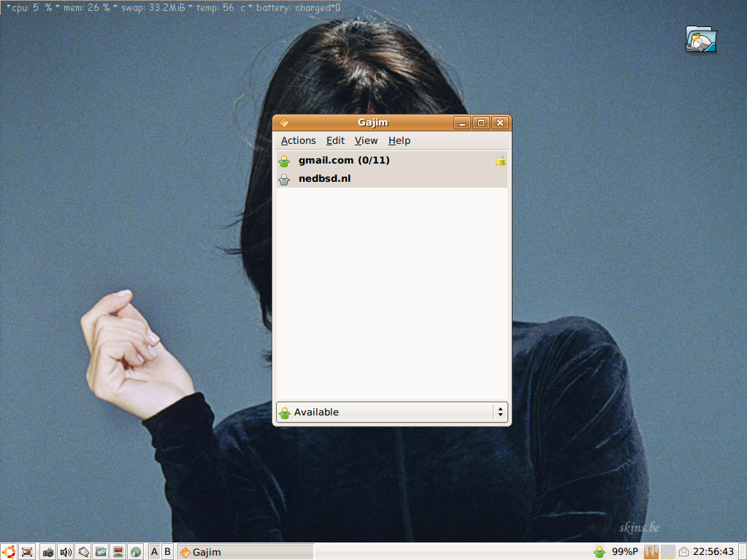Close the Gajim window
The width and height of the screenshot is (747, 560).
pos(500,123)
